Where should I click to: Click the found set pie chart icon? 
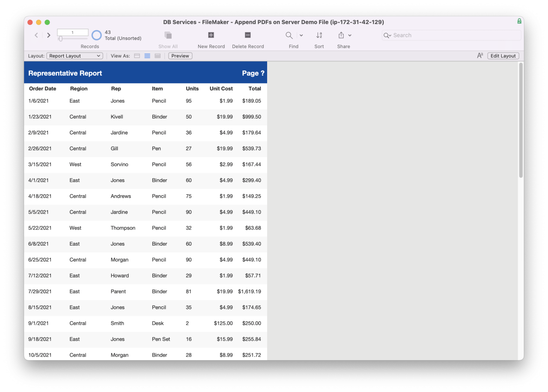point(97,35)
